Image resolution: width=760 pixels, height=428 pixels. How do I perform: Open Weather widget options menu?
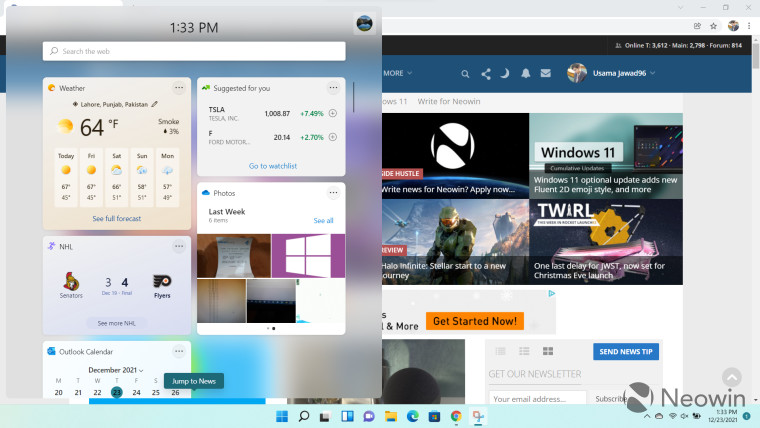[x=179, y=88]
